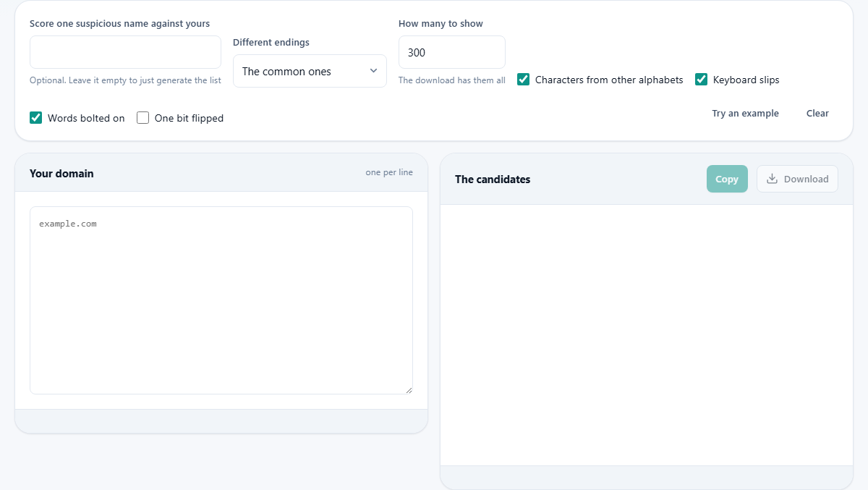Focus the suspicious name score input

tap(125, 52)
